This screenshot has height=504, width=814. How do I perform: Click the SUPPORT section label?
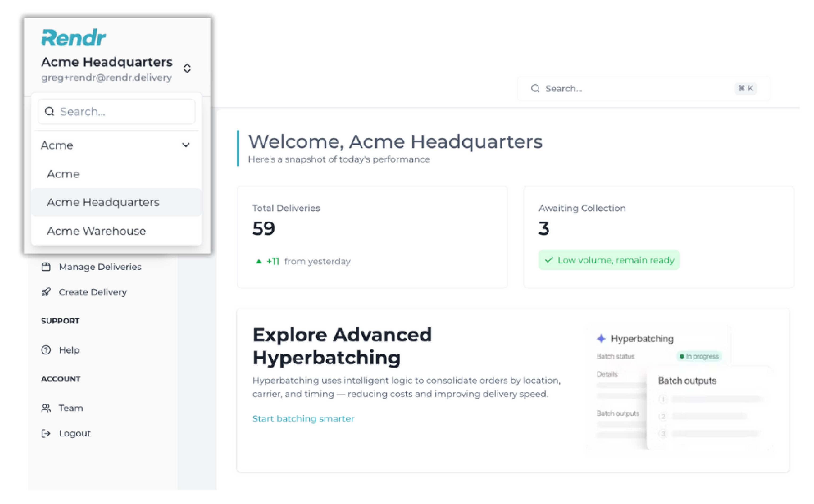click(60, 321)
